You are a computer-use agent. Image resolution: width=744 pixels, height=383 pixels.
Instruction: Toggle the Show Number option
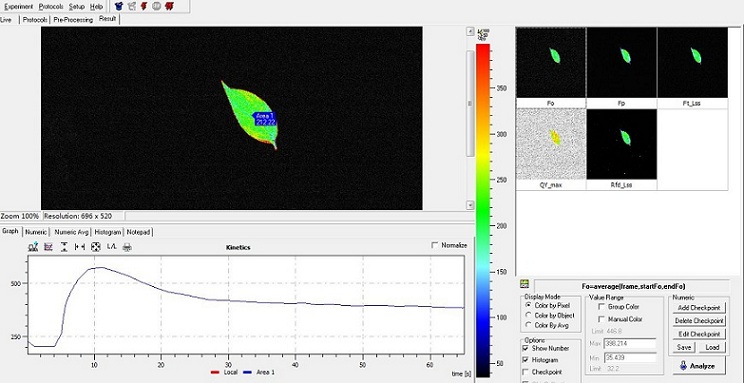pos(525,348)
